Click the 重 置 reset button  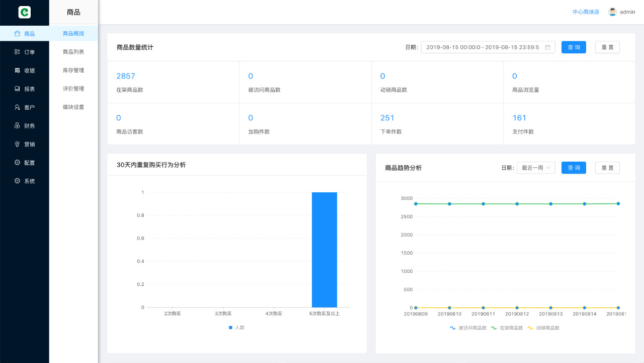607,47
